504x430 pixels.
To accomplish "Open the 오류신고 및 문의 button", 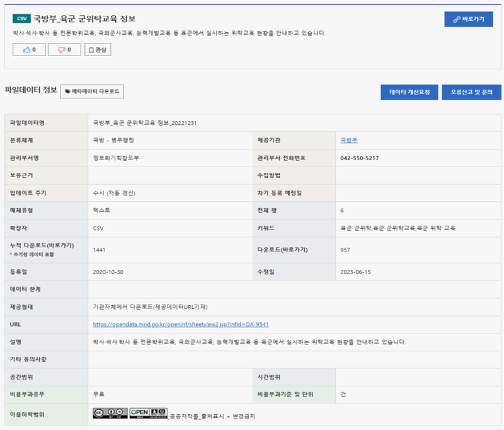I will [x=471, y=92].
